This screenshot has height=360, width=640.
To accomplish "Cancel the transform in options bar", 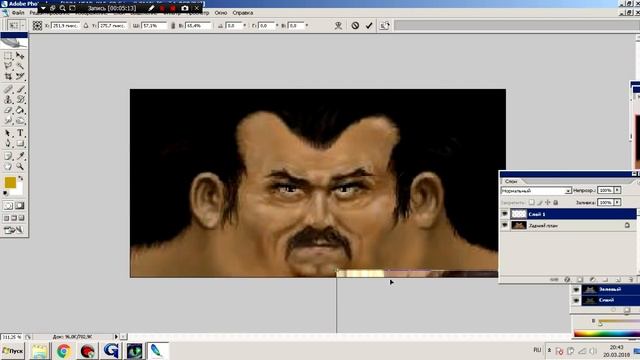I will [355, 25].
